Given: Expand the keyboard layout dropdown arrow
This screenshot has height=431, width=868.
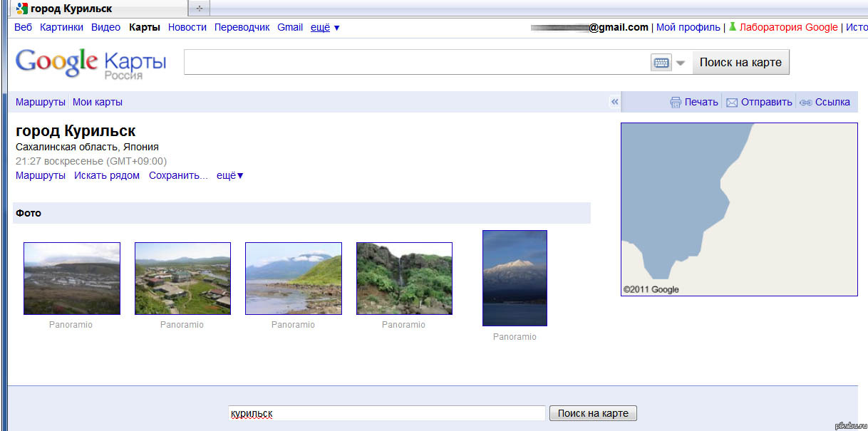Looking at the screenshot, I should 681,63.
